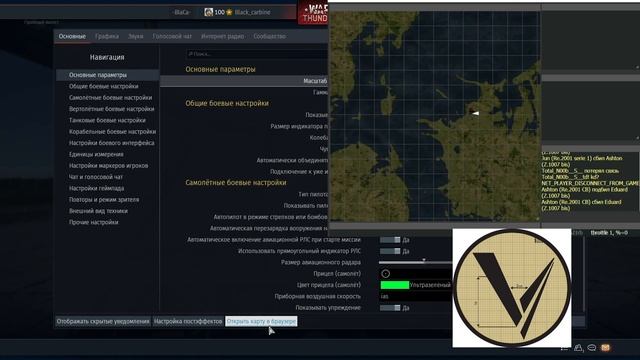Click Открыть карту в браузере button
Image resolution: width=640 pixels, height=360 pixels.
click(x=261, y=321)
